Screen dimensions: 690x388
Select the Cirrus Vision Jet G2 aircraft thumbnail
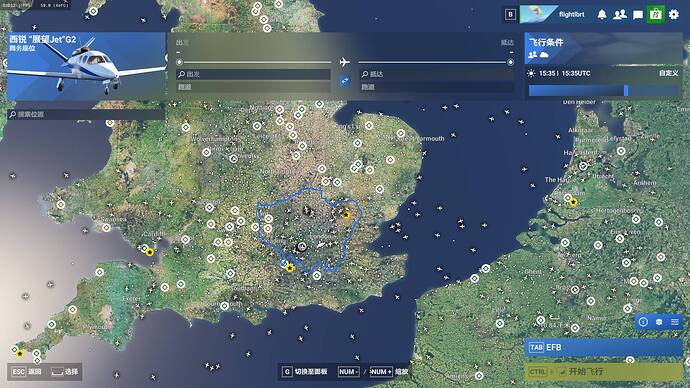pyautogui.click(x=86, y=66)
